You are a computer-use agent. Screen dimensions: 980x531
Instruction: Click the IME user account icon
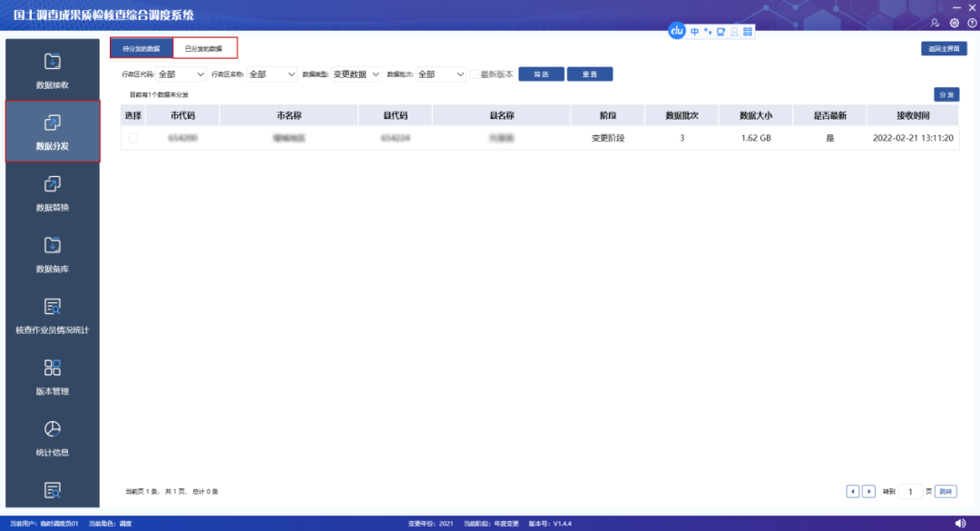click(x=734, y=31)
